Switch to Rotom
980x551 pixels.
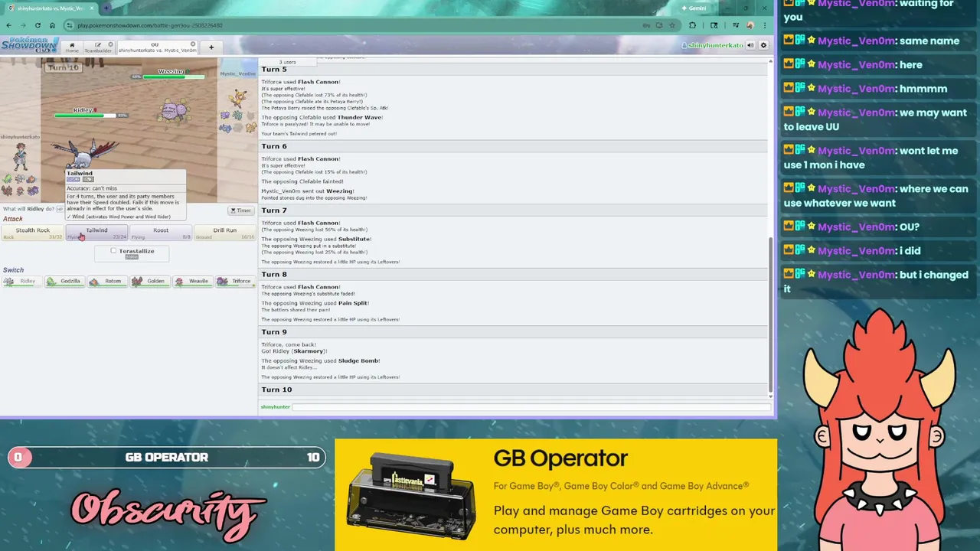(x=106, y=281)
